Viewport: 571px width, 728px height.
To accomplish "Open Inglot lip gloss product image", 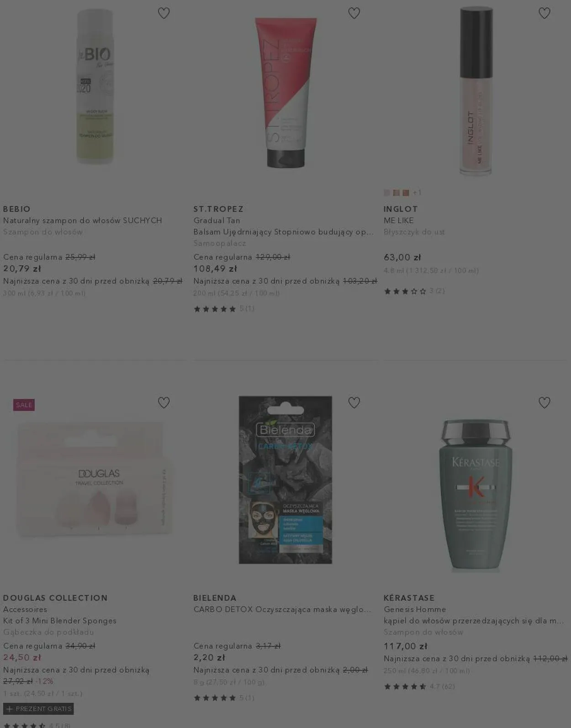I will pyautogui.click(x=476, y=91).
